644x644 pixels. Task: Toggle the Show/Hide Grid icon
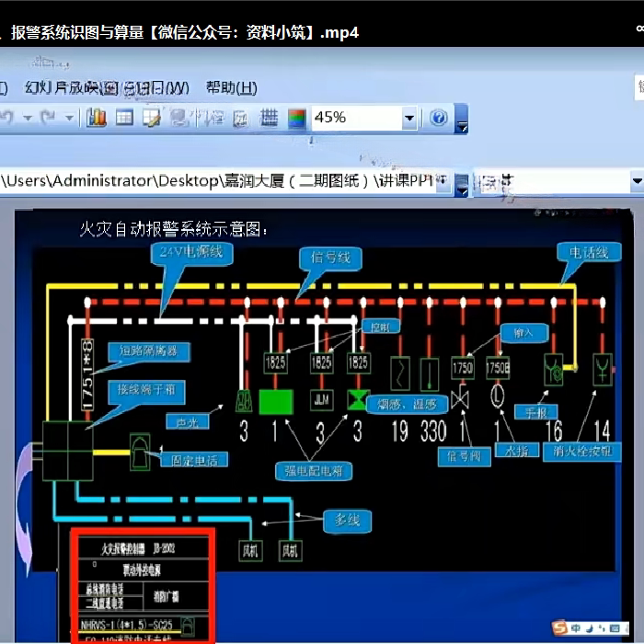[x=269, y=118]
